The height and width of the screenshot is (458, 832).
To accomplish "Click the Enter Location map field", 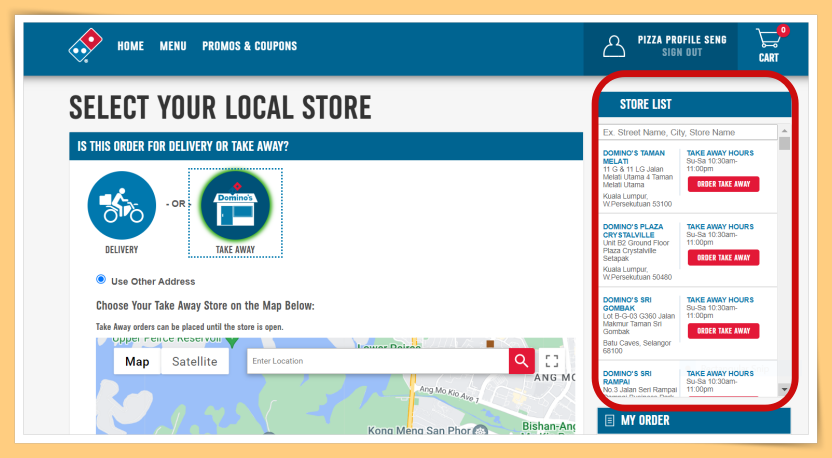I will [x=378, y=361].
